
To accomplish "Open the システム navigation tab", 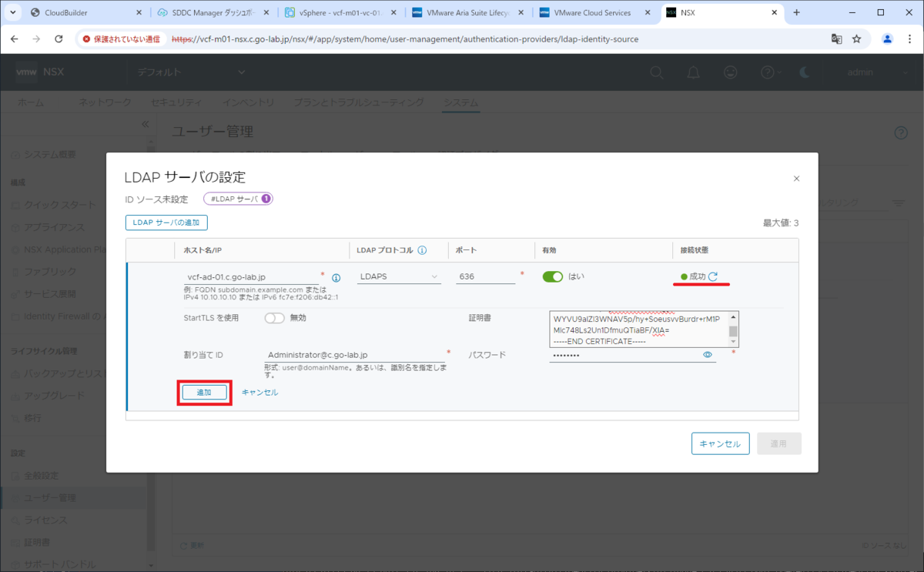I will [460, 102].
